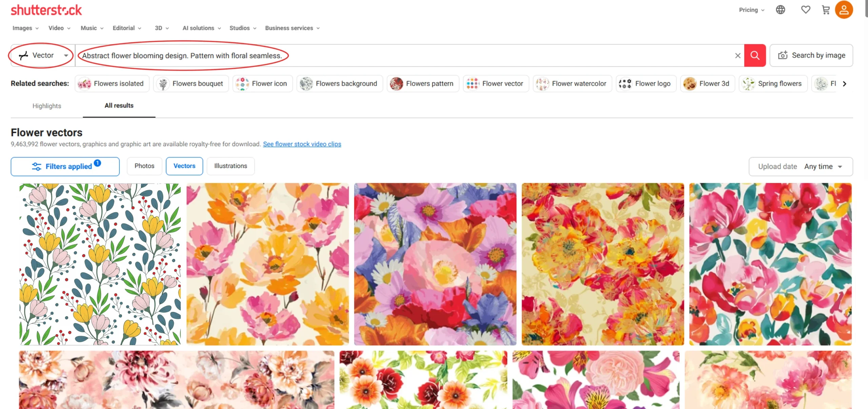Click Flowers pattern chip thumbnail
This screenshot has height=409, width=868.
(396, 83)
